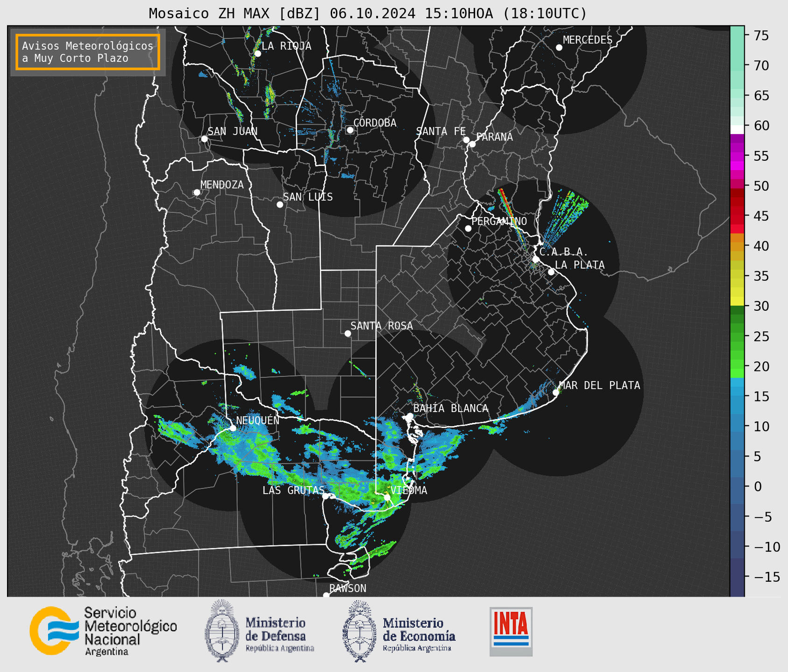Select the Bahía Blanca city marker
Viewport: 788px width, 672px height.
tap(410, 416)
